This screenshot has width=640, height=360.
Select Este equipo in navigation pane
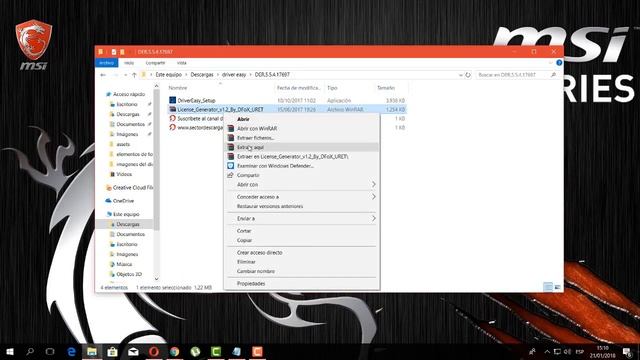pyautogui.click(x=126, y=214)
